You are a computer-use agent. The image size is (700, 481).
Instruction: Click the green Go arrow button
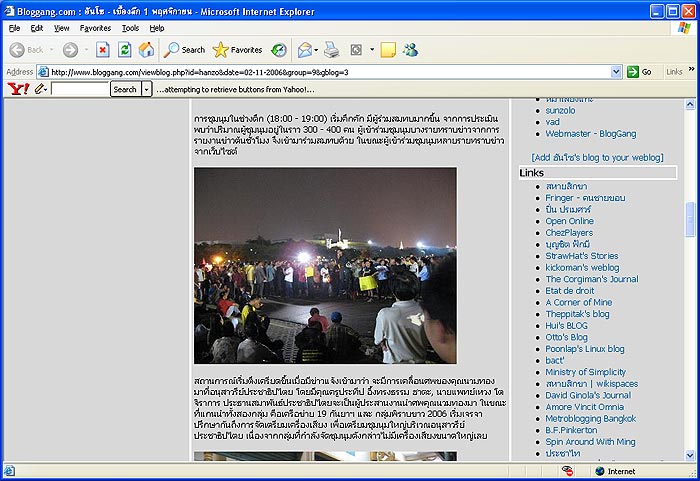(633, 72)
